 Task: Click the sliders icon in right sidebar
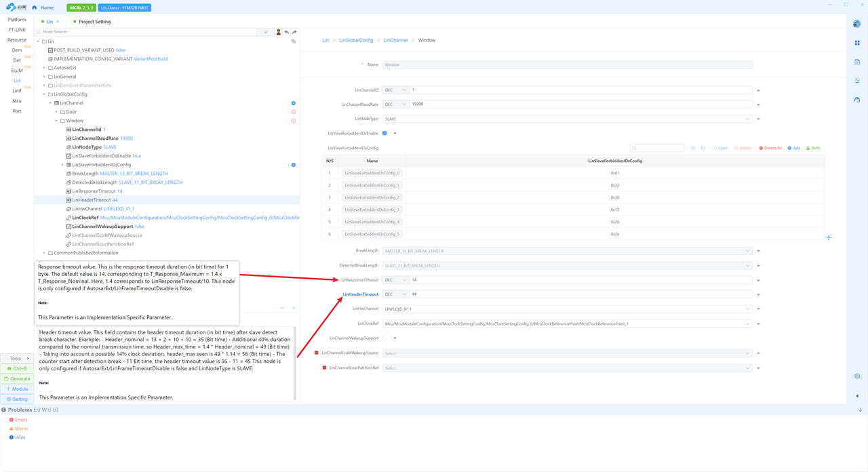tap(857, 81)
